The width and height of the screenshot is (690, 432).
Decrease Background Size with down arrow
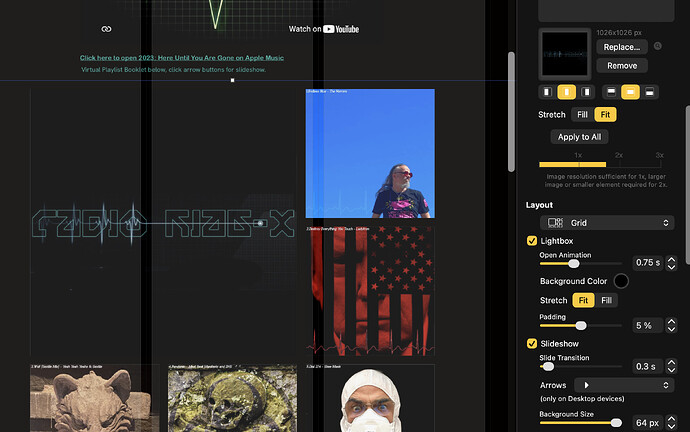click(671, 426)
